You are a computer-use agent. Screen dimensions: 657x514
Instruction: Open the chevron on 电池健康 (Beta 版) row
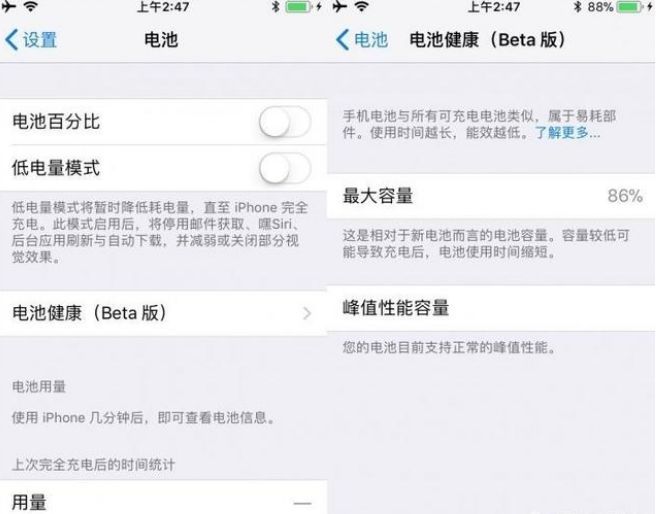pyautogui.click(x=307, y=313)
